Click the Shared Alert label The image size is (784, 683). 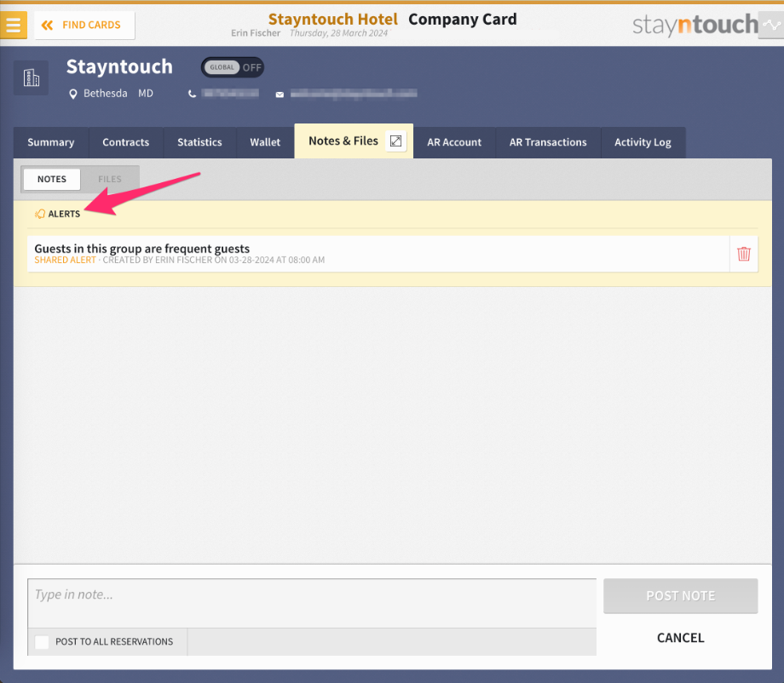coord(65,260)
